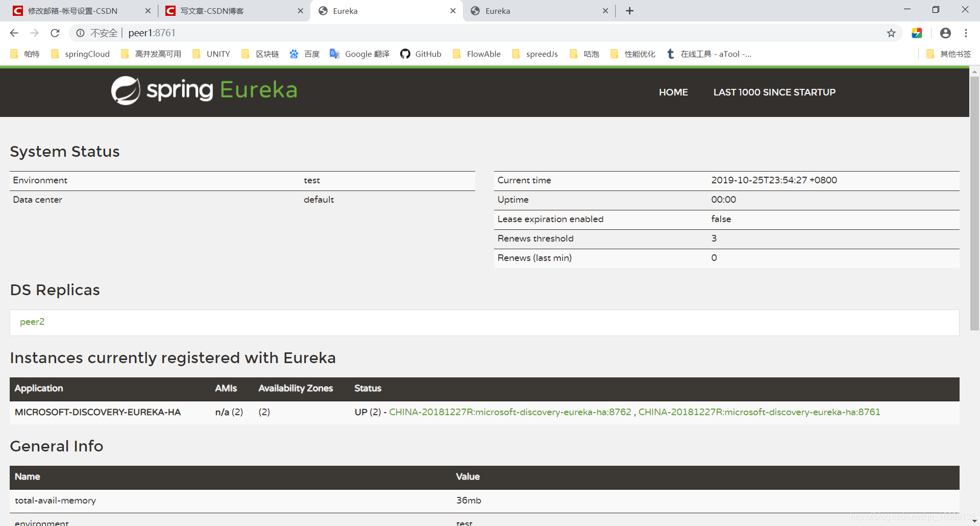Viewport: 980px width, 526px height.
Task: Click the Availability Zones column header
Action: pos(296,389)
